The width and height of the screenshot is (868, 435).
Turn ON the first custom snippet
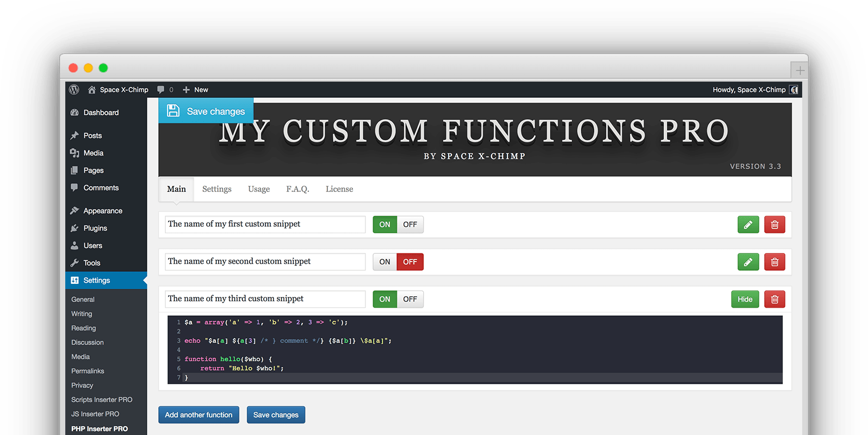click(385, 225)
